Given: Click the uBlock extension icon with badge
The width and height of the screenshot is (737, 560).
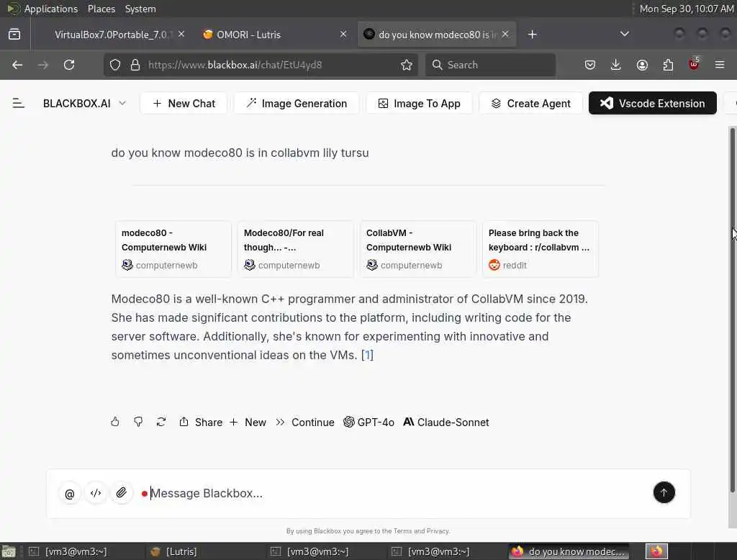Looking at the screenshot, I should (694, 64).
